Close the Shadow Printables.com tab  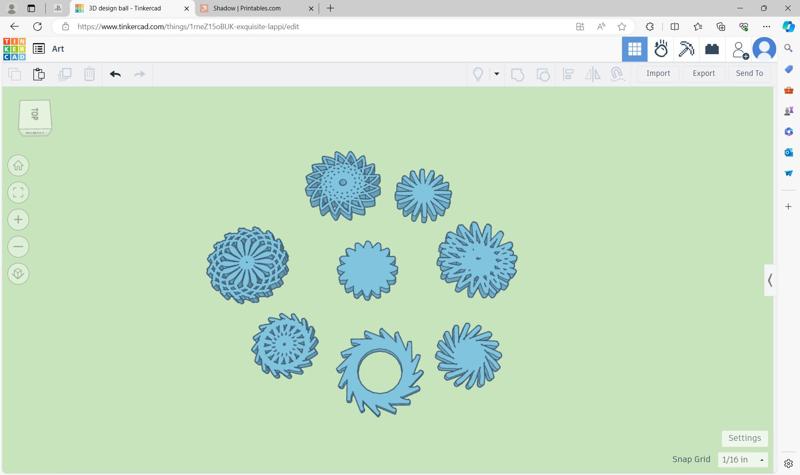pos(311,8)
